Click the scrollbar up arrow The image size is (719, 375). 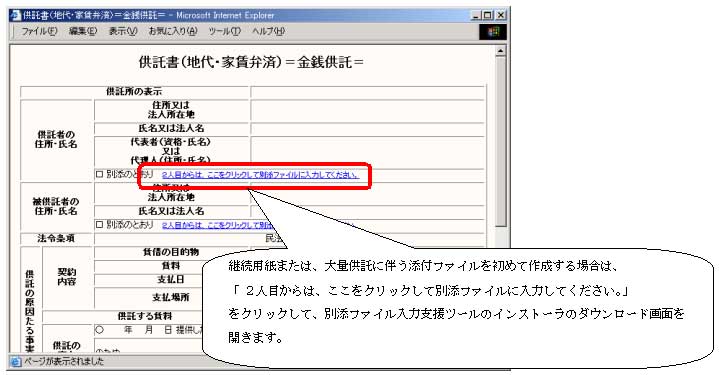tap(501, 50)
